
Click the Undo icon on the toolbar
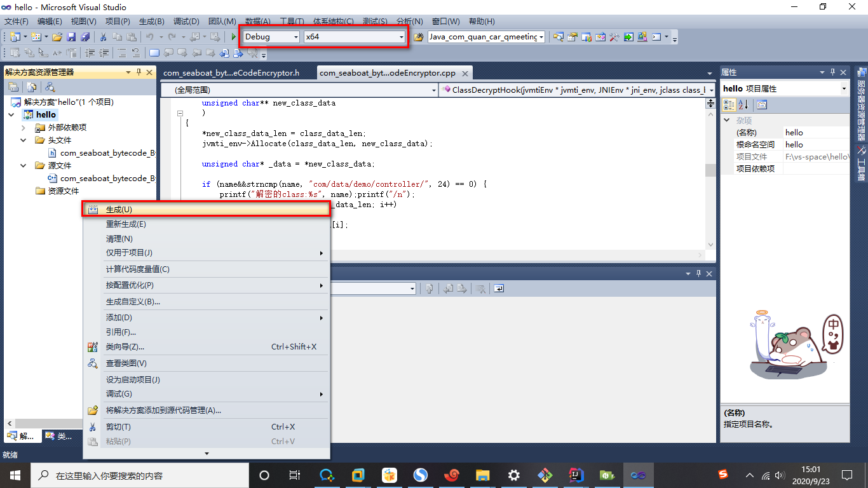(x=148, y=36)
